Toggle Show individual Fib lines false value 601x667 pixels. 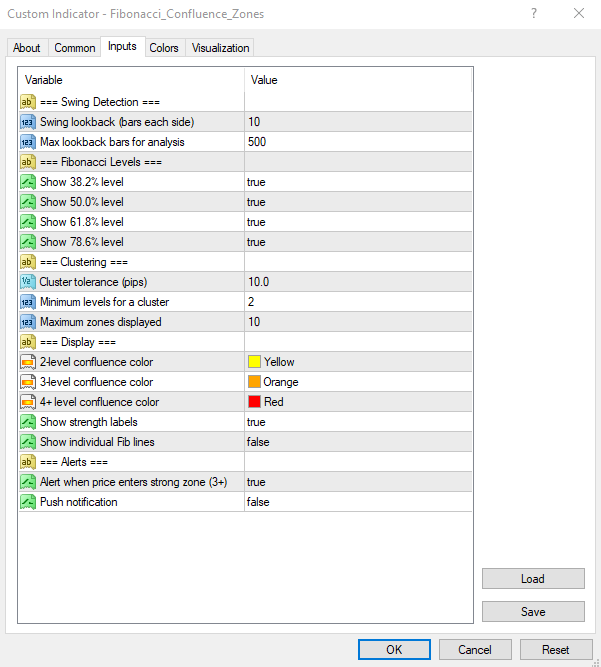(x=358, y=442)
